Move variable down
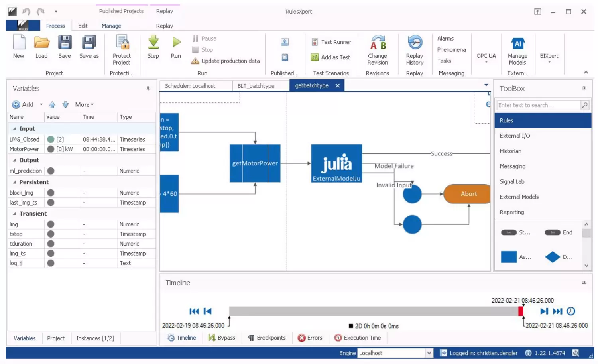598x364 pixels. [x=65, y=104]
